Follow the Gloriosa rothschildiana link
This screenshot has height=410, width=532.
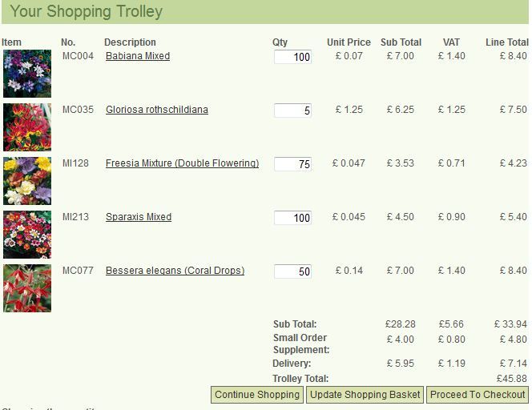click(157, 110)
